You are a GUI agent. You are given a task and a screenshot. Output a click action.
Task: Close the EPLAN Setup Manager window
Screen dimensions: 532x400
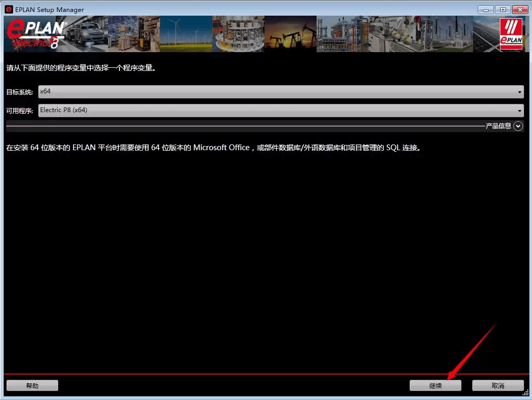point(520,9)
